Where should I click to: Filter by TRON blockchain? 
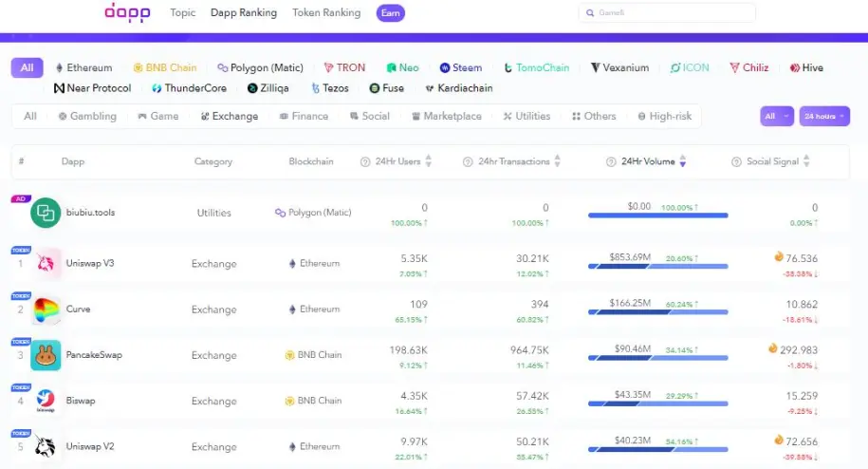point(344,67)
